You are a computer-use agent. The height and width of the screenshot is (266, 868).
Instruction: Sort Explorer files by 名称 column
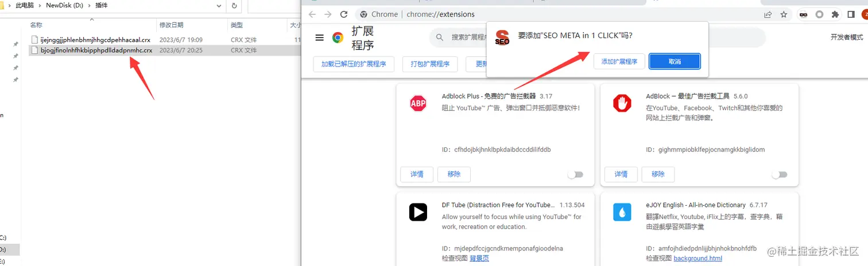click(36, 25)
